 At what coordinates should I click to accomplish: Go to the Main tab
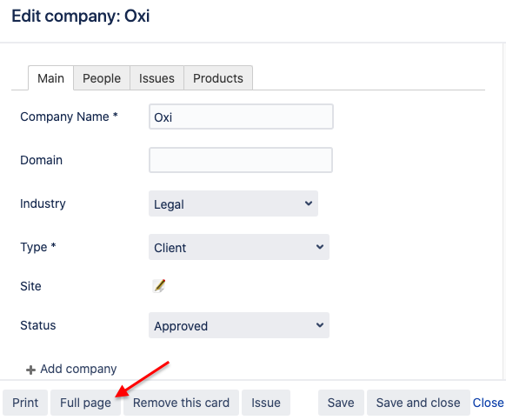click(x=50, y=78)
